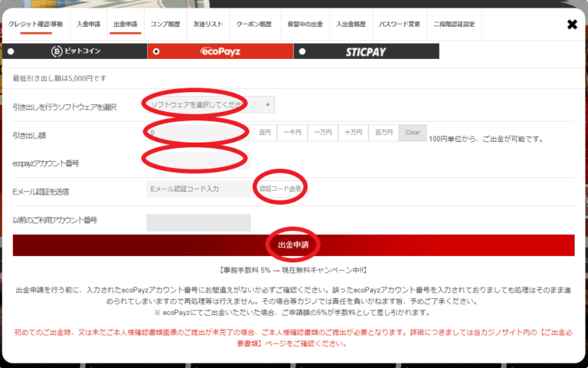Select the Bitcoin radio button

pyautogui.click(x=11, y=51)
